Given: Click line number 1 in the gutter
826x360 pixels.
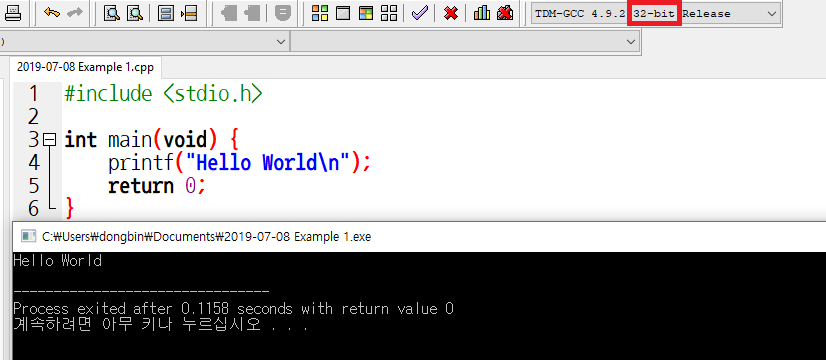Looking at the screenshot, I should tap(34, 94).
